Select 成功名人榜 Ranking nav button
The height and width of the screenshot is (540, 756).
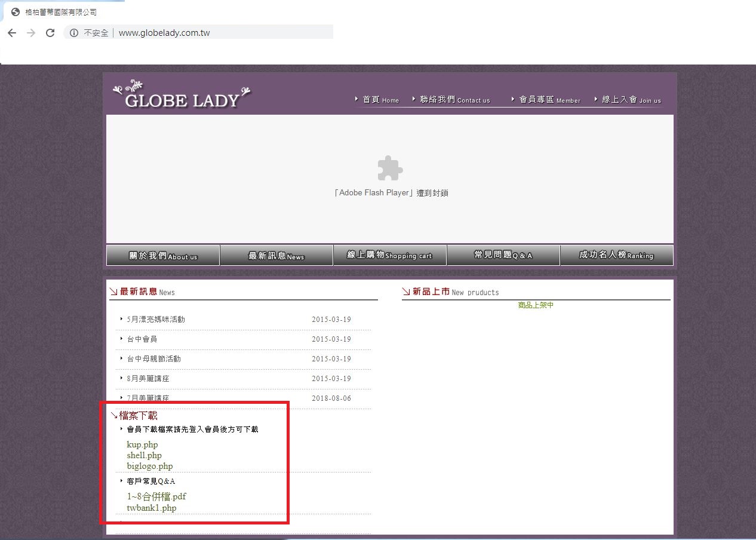click(617, 255)
